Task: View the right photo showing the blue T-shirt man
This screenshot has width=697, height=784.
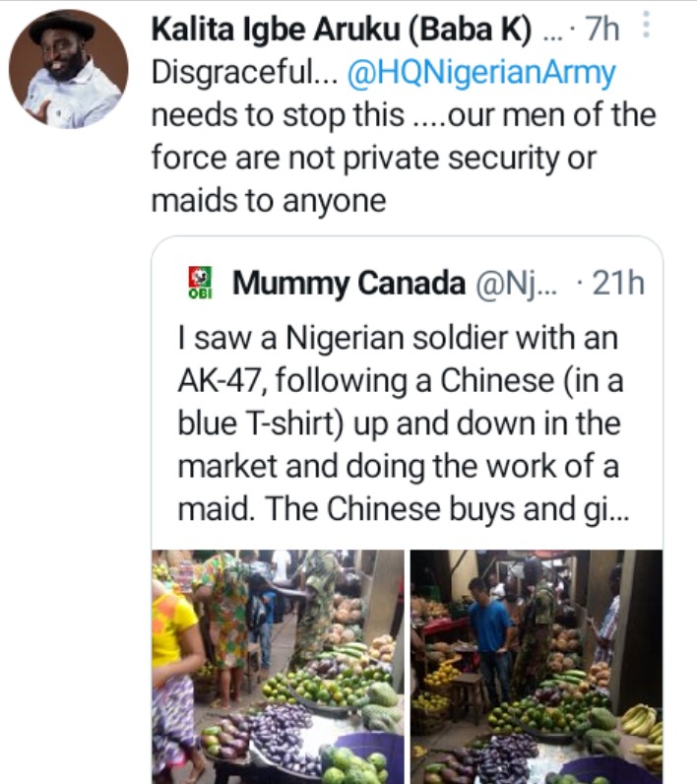Action: 536,666
